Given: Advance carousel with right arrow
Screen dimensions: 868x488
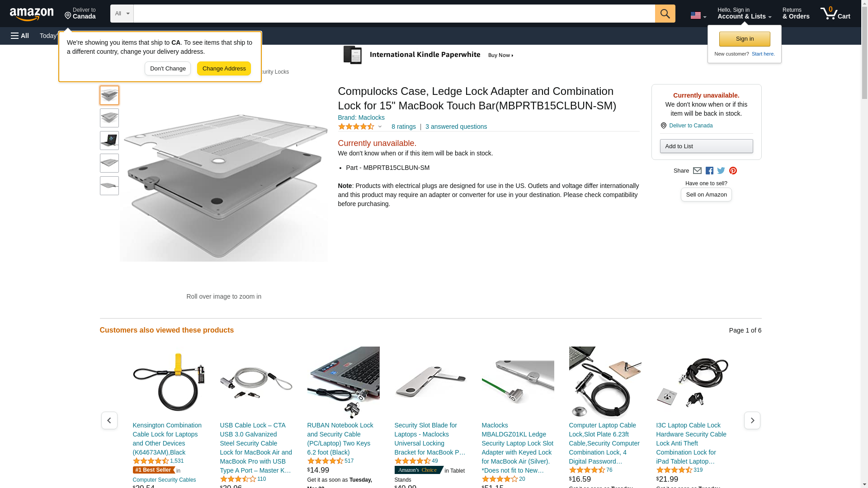Looking at the screenshot, I should [752, 420].
